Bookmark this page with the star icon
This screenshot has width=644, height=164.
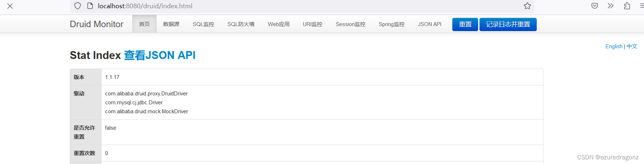pyautogui.click(x=527, y=6)
